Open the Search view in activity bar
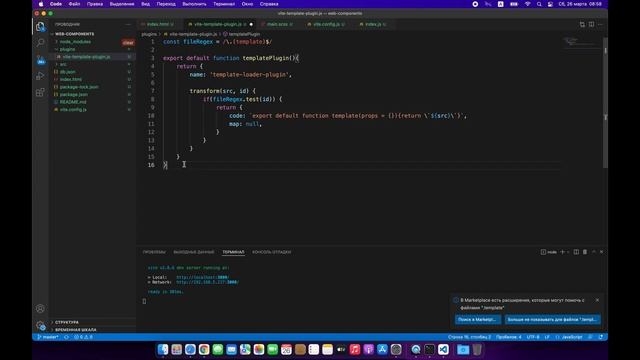Viewport: 640px width, 360px height. [40, 43]
